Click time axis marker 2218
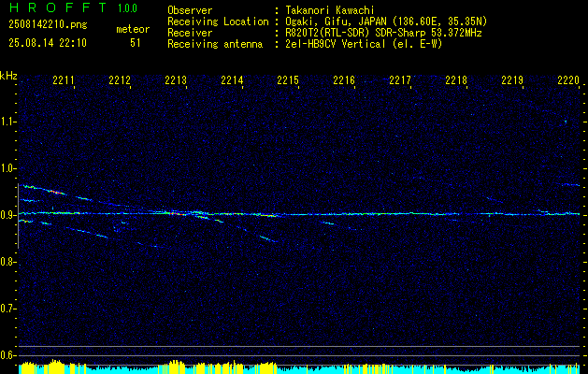 point(456,80)
